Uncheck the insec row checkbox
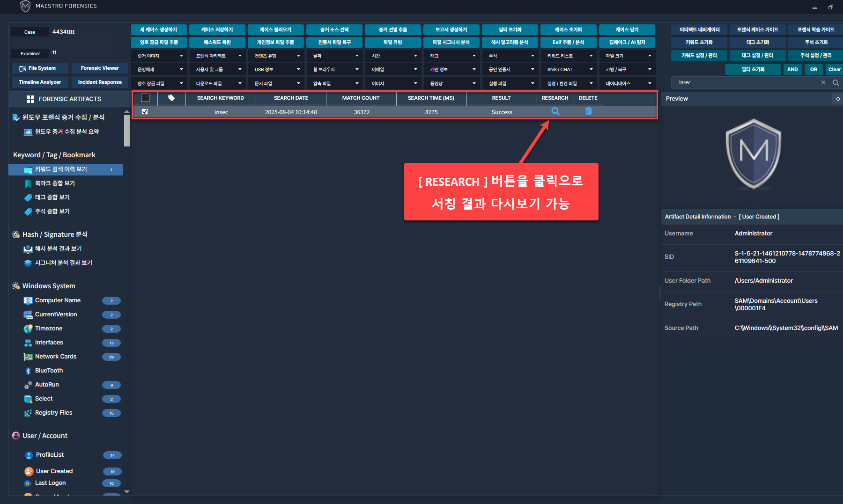The image size is (843, 504). pyautogui.click(x=145, y=112)
